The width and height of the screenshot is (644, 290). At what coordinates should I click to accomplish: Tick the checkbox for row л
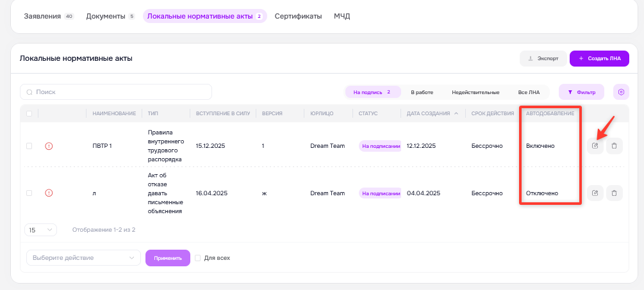(x=29, y=193)
